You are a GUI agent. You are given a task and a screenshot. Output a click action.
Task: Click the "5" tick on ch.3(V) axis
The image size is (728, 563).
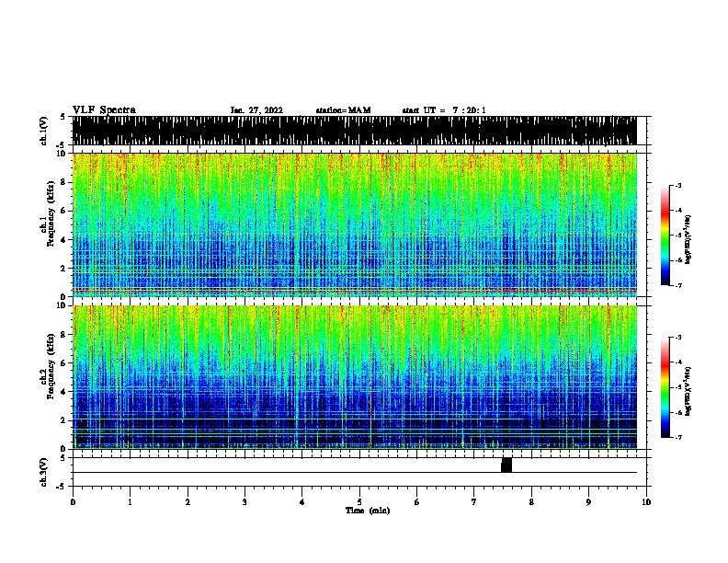tap(63, 458)
